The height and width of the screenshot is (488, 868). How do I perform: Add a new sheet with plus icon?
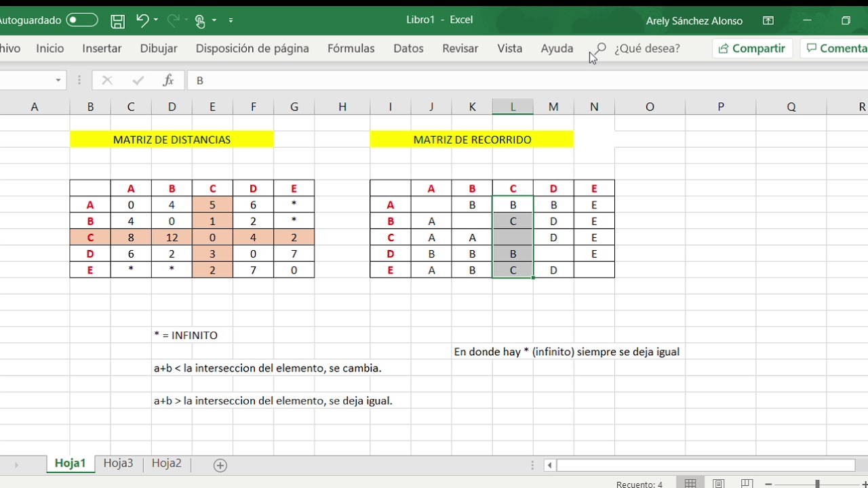[x=220, y=465]
